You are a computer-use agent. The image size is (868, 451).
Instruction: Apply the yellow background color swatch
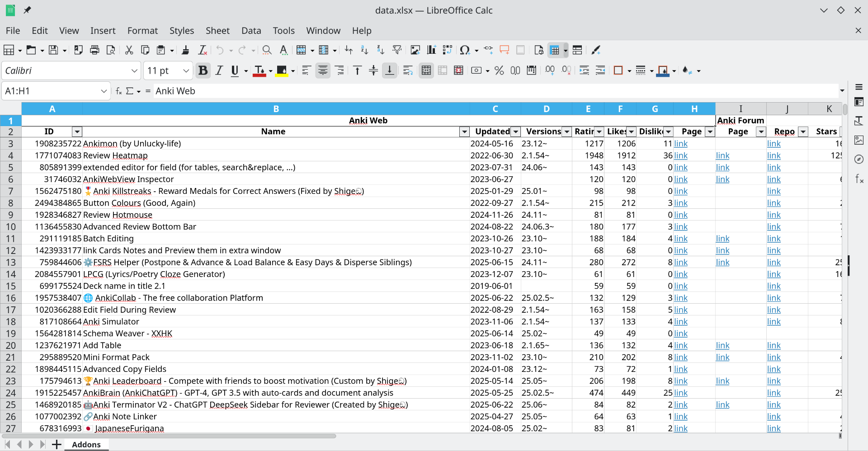coord(281,71)
